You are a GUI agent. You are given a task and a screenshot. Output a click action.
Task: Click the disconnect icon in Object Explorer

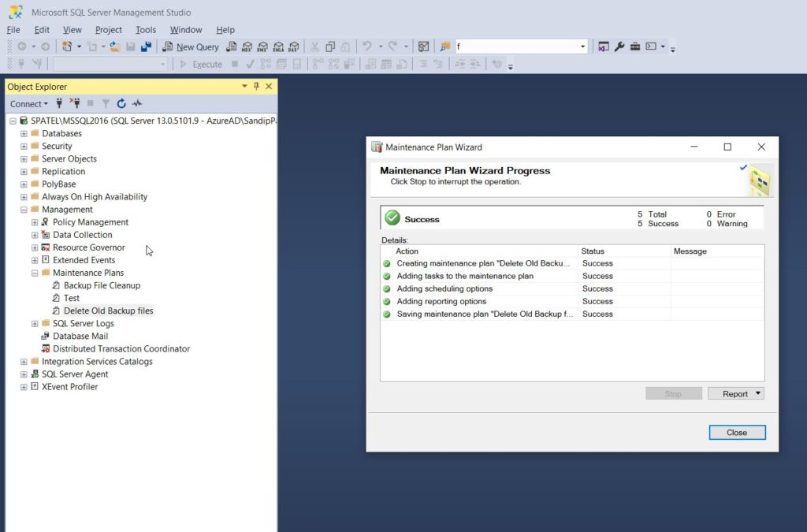pos(75,103)
